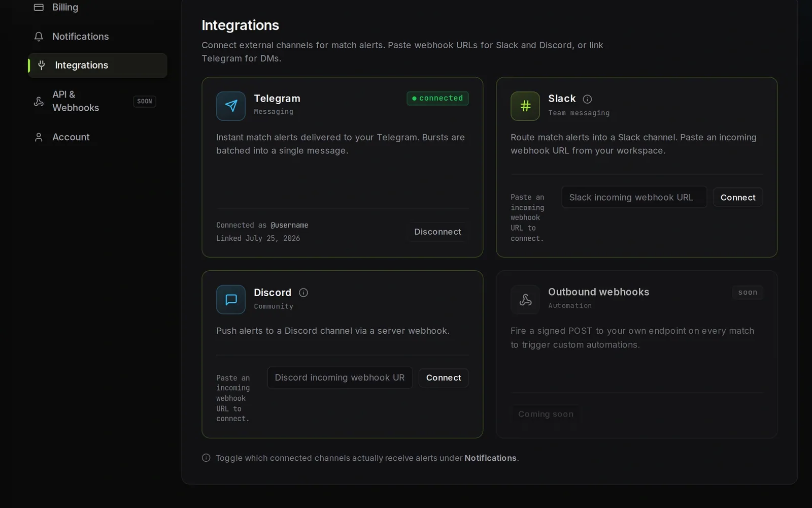The height and width of the screenshot is (508, 812).
Task: Click the soon badge on Outbound webhooks
Action: (x=747, y=292)
